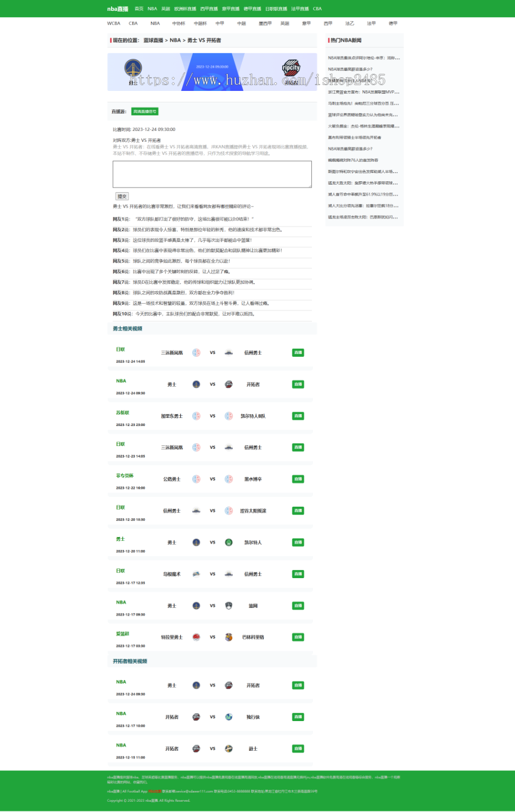The height and width of the screenshot is (812, 515).
Task: Click 开拓者 logo in 开拓者 vs 独行侠 row
Action: [x=196, y=717]
